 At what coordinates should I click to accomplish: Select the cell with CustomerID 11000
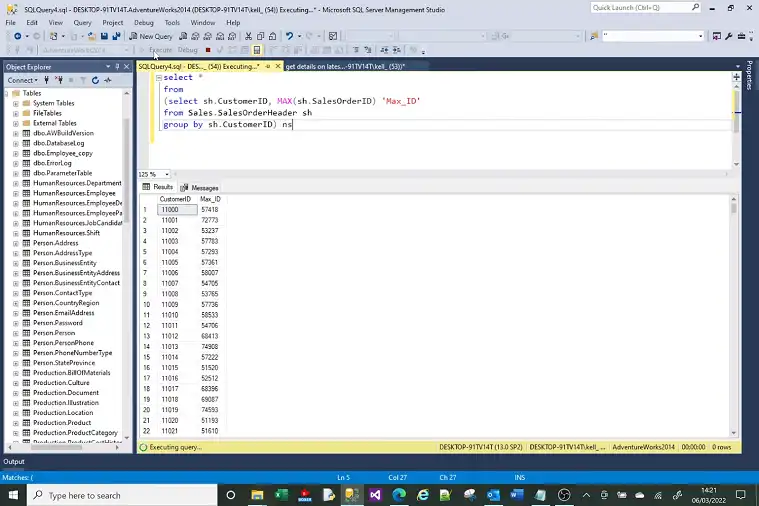(x=177, y=210)
